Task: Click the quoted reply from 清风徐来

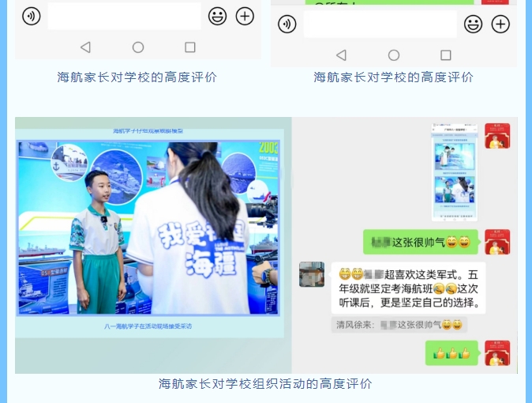Action: (399, 325)
